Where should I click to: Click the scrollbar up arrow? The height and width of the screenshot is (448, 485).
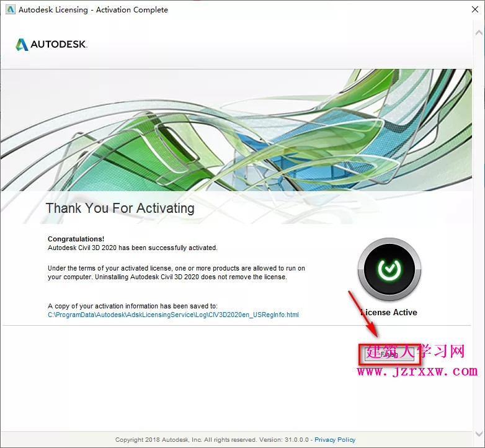(x=479, y=32)
